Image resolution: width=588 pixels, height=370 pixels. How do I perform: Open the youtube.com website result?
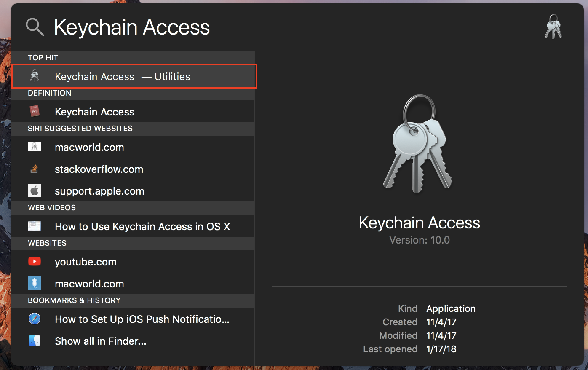86,262
